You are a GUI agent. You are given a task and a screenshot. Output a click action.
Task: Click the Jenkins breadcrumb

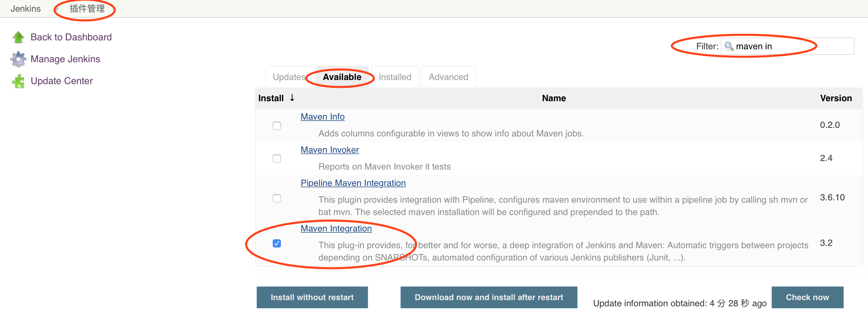coord(26,9)
